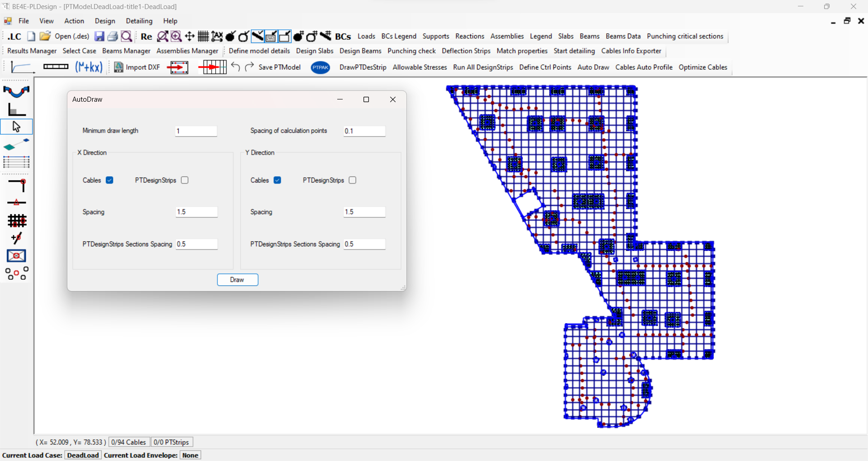Click Y Direction PTDesignStrips Sections Spacing field

point(364,244)
